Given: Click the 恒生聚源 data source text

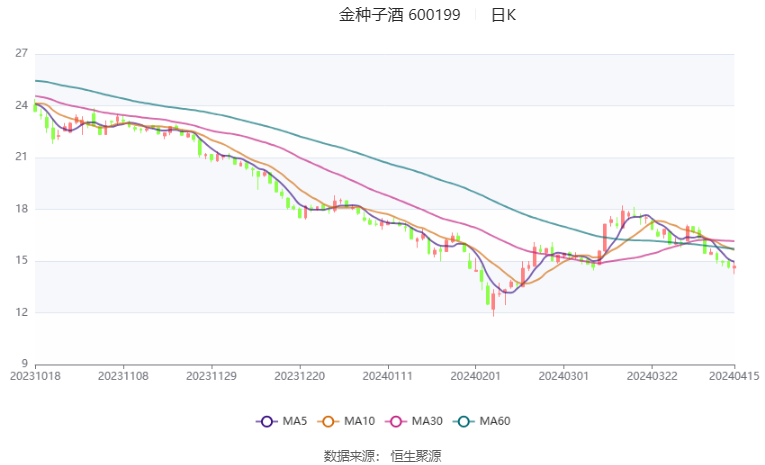Looking at the screenshot, I should pyautogui.click(x=416, y=456).
